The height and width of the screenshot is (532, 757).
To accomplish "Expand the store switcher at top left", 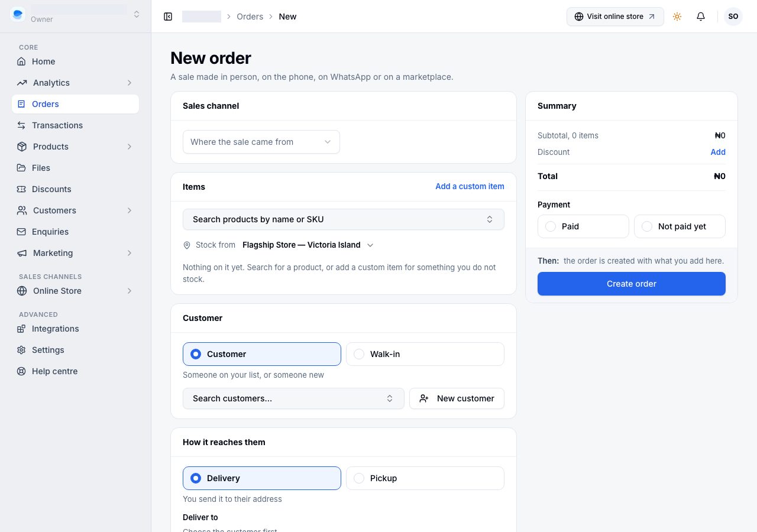I will pos(137,14).
